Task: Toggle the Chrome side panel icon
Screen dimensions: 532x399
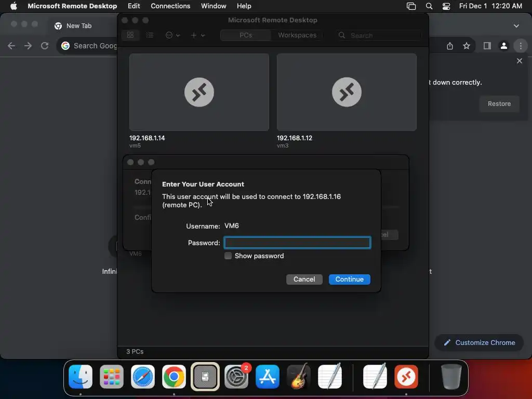Action: tap(487, 46)
